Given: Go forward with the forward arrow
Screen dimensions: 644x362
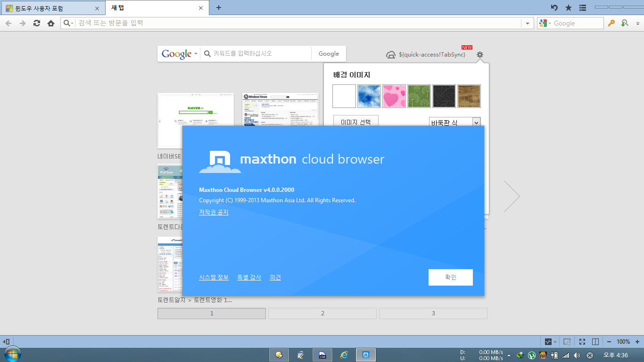Looking at the screenshot, I should pos(23,23).
